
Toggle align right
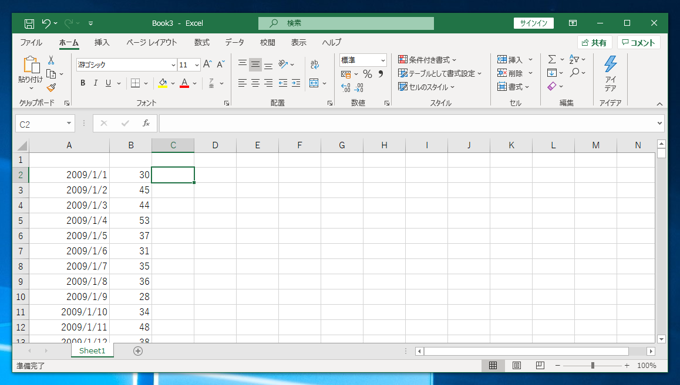coord(268,83)
